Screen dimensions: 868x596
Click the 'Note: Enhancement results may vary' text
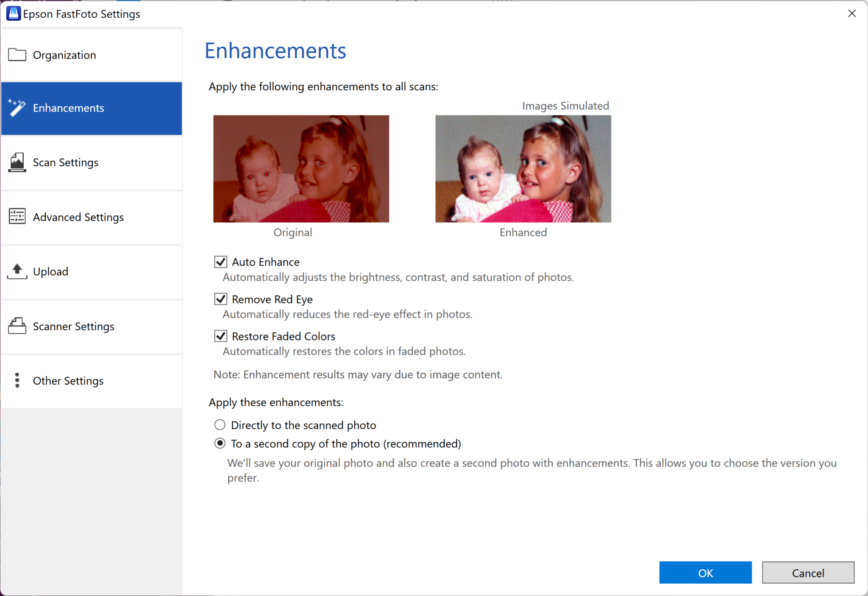pos(358,375)
